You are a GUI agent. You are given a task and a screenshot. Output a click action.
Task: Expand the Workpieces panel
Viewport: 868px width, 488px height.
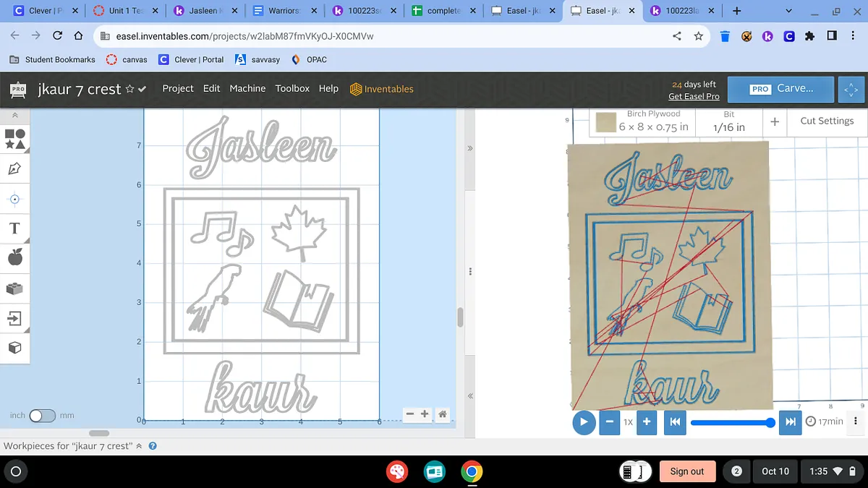[x=139, y=446]
